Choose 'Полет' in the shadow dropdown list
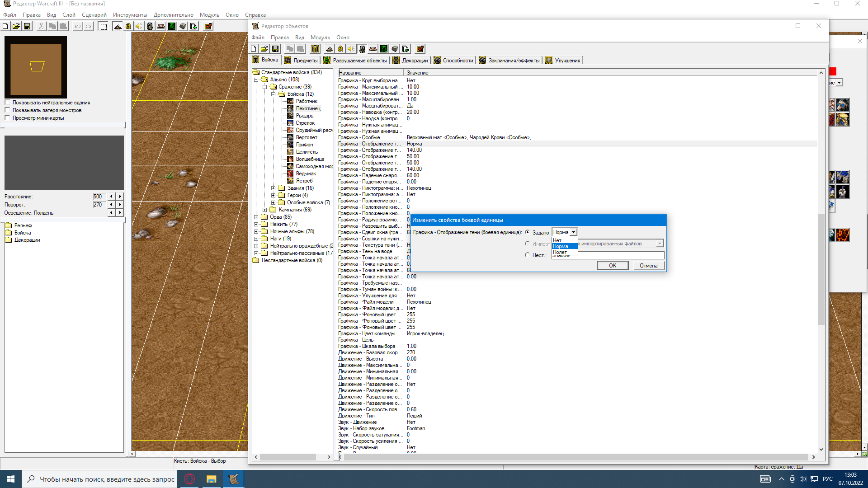 560,252
